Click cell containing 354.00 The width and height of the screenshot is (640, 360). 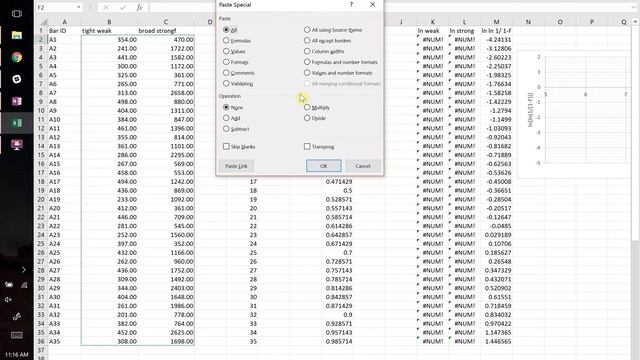109,40
